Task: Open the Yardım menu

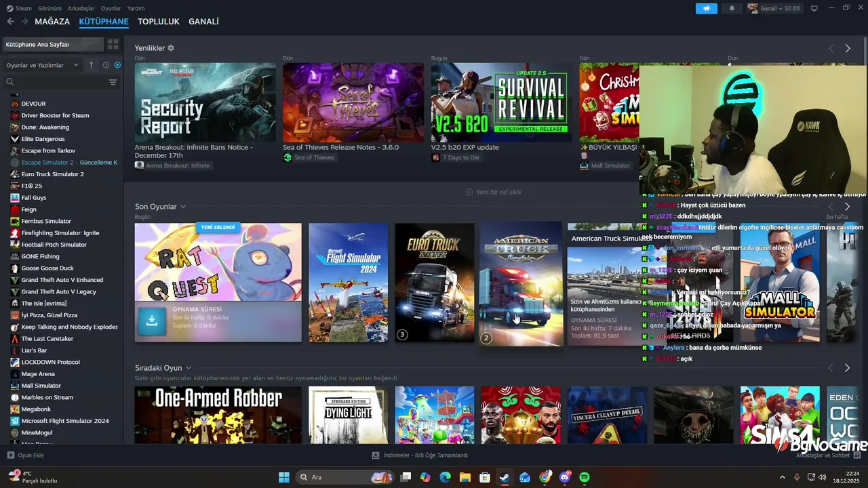Action: coord(136,8)
